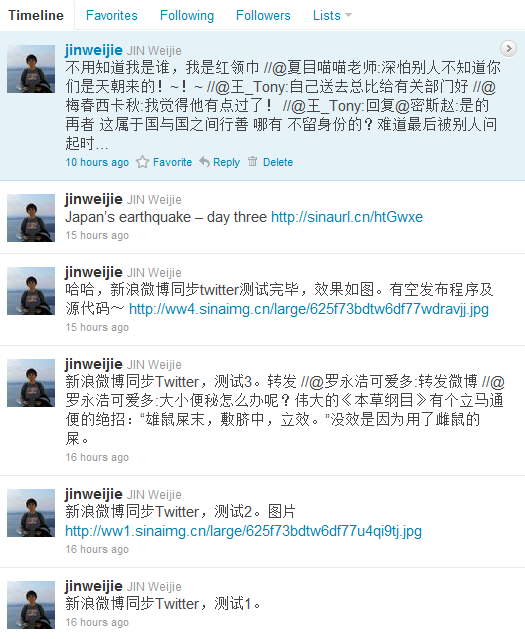Click the avatar on the Japan earthquake tweet
Viewport: 525px width, 639px height.
pos(31,218)
